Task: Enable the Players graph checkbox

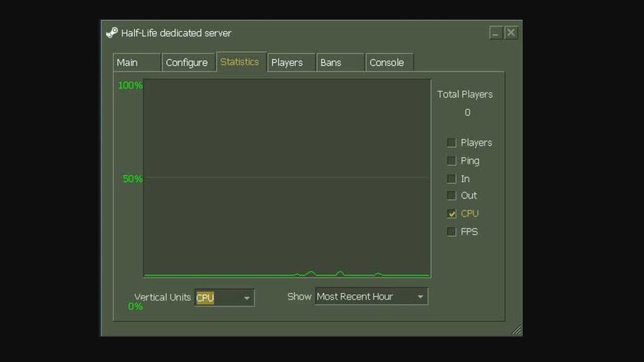Action: pyautogui.click(x=451, y=142)
